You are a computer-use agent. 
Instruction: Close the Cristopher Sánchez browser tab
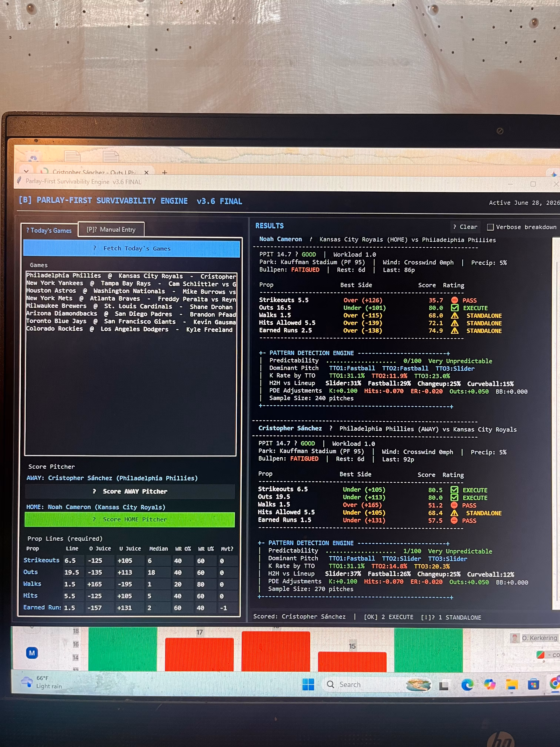pos(146,172)
